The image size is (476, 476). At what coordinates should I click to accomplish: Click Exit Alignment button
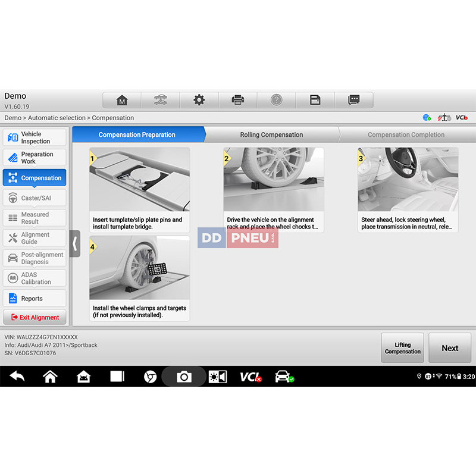(35, 318)
